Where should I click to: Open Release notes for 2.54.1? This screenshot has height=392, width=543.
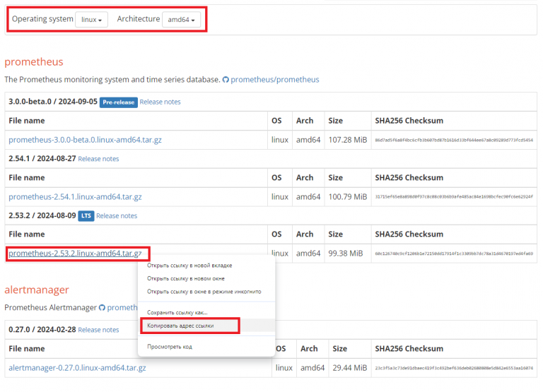point(98,159)
